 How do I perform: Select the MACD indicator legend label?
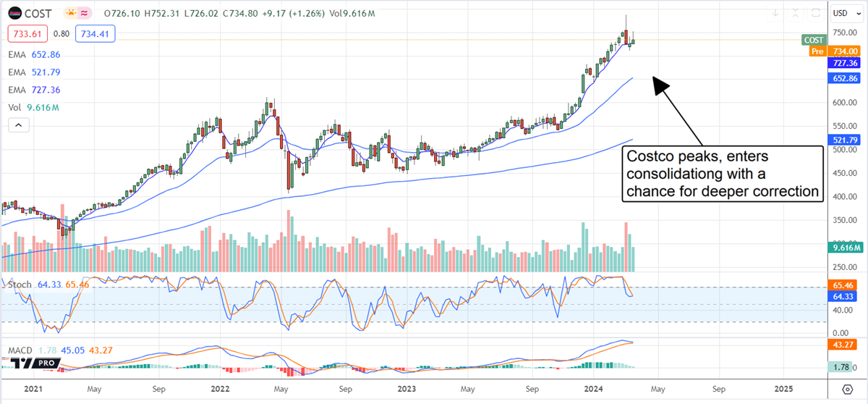pyautogui.click(x=20, y=351)
